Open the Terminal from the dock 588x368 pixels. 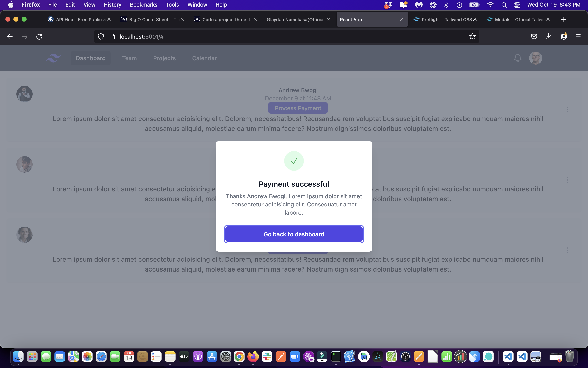coord(336,357)
